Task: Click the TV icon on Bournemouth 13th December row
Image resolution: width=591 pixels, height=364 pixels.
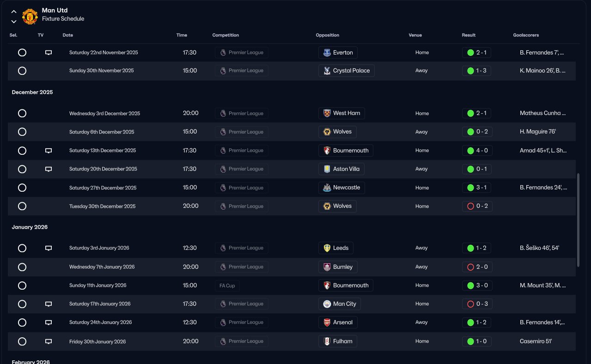Action: 49,151
